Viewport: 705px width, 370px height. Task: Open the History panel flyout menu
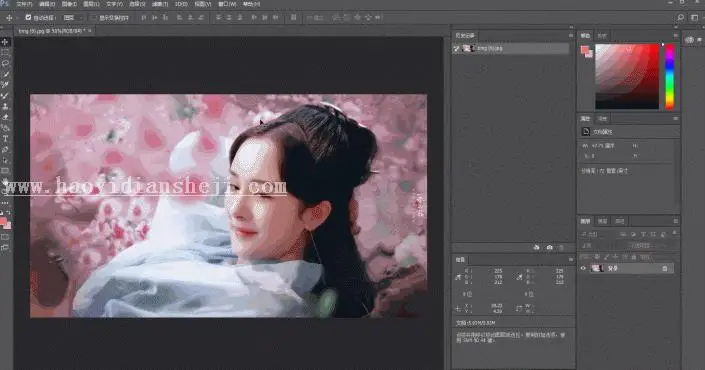(571, 36)
